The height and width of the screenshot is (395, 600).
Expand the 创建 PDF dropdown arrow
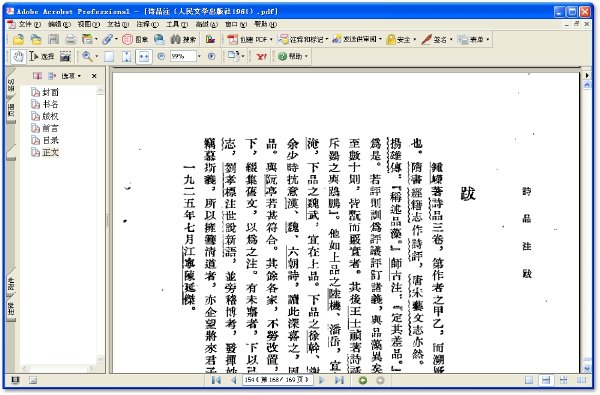pyautogui.click(x=271, y=39)
